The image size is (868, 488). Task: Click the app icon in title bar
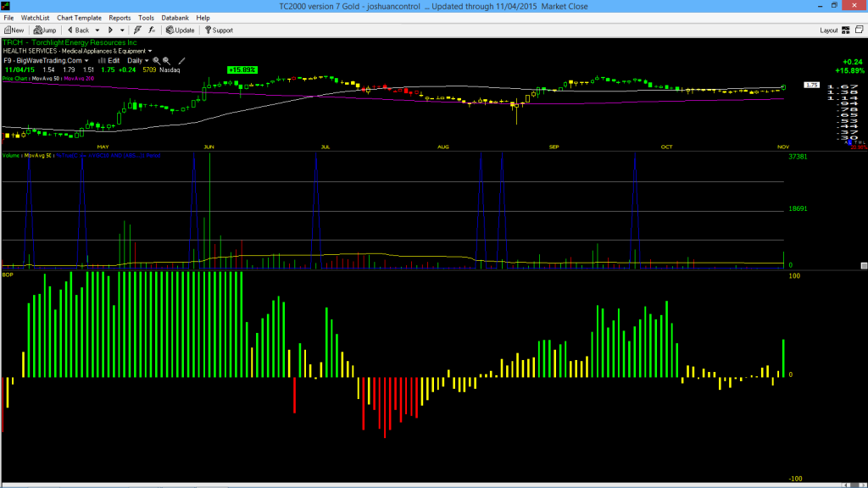coord(6,6)
